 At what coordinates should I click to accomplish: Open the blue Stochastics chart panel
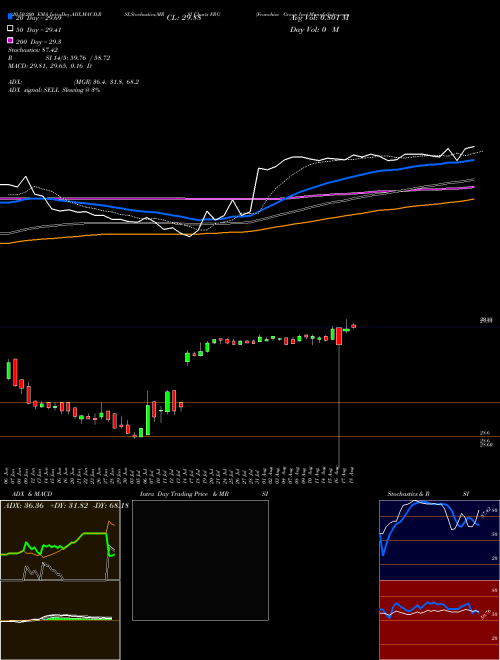439,540
